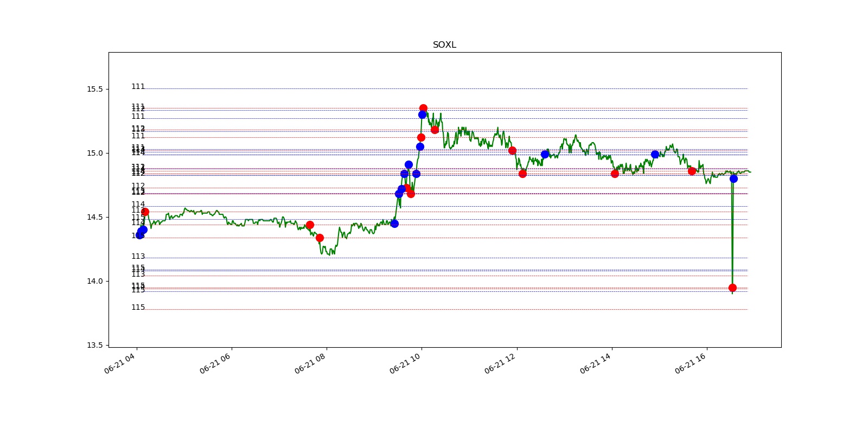This screenshot has width=868, height=434.
Task: Click the "06-21 04" x-axis label
Action: tap(120, 363)
